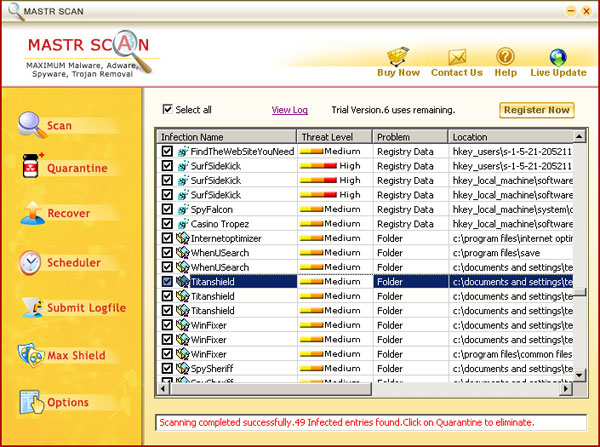The height and width of the screenshot is (447, 600).
Task: Click the Contact Us label
Action: coord(457,73)
